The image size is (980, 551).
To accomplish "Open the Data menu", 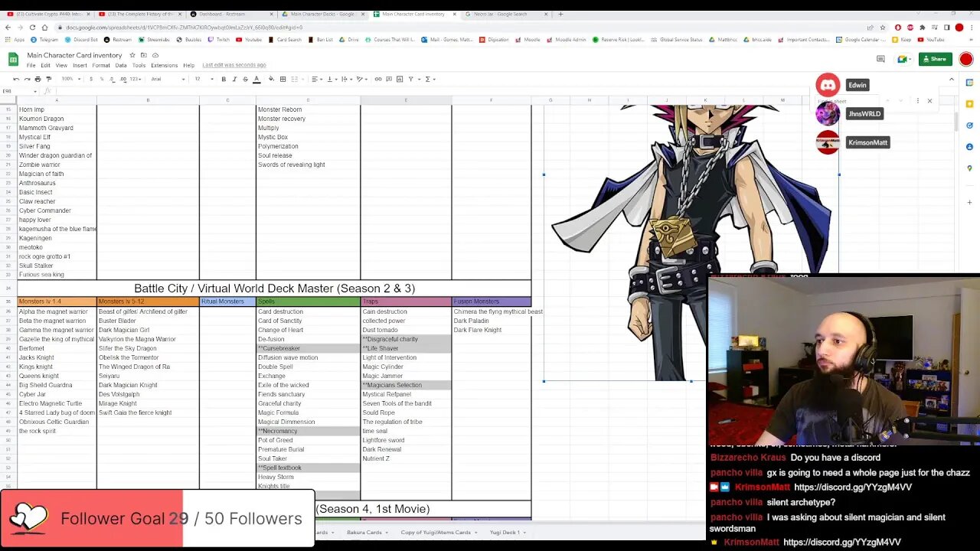I will coord(121,65).
